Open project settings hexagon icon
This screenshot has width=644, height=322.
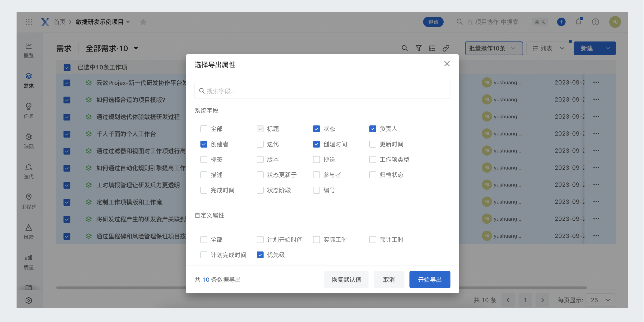[x=29, y=300]
